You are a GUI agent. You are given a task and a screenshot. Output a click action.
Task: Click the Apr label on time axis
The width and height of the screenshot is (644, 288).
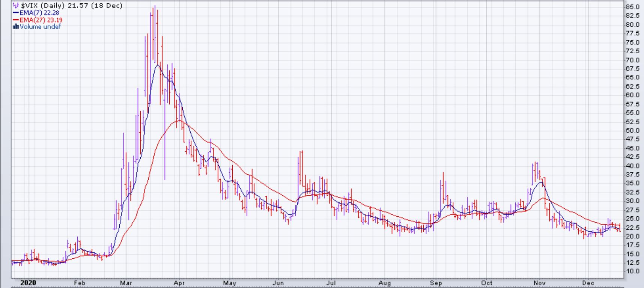click(179, 283)
